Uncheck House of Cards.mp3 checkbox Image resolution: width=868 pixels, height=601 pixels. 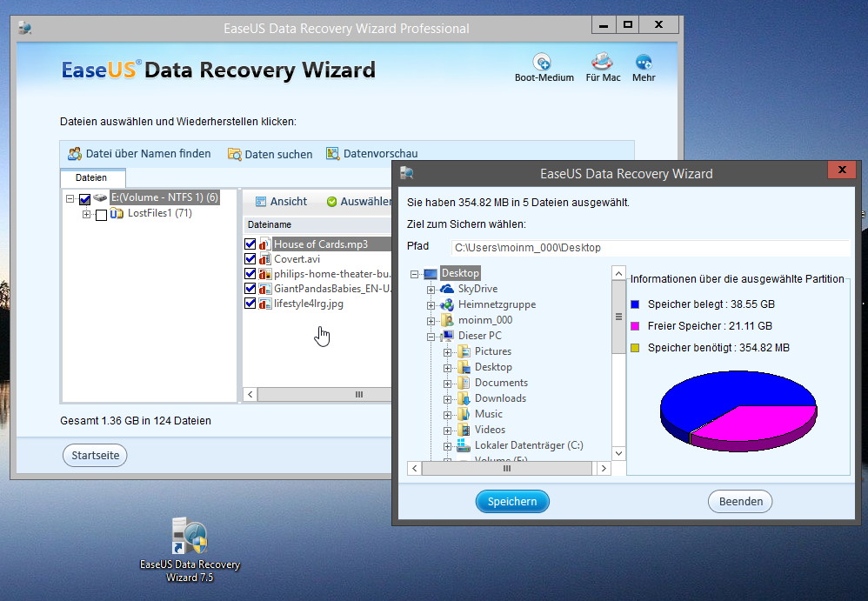point(250,244)
